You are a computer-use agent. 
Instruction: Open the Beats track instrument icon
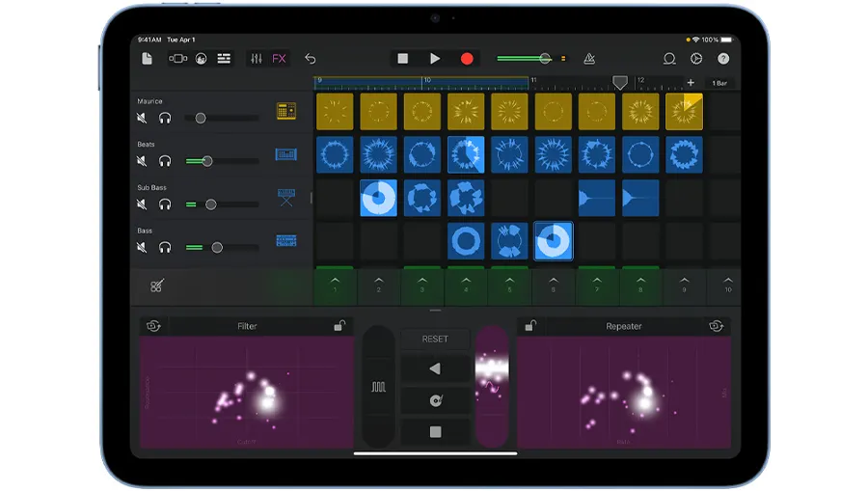point(286,154)
